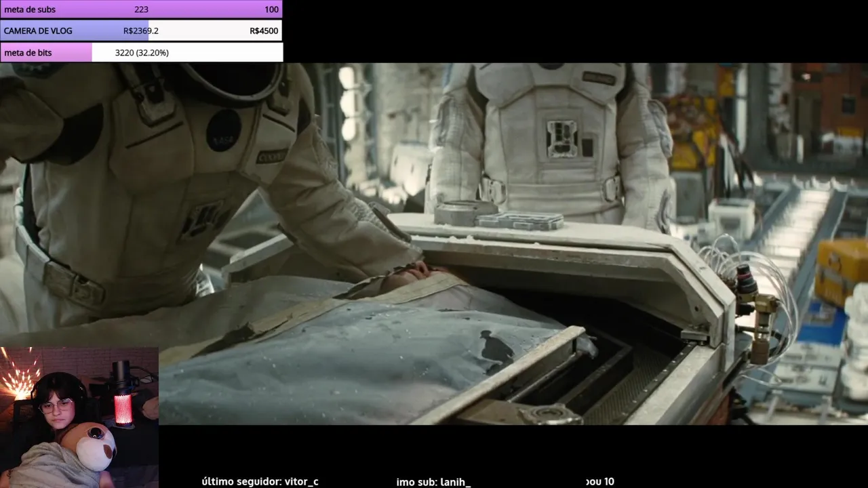
Task: Click the 'CAMERA DE VLOG' donation goal bar
Action: (141, 30)
